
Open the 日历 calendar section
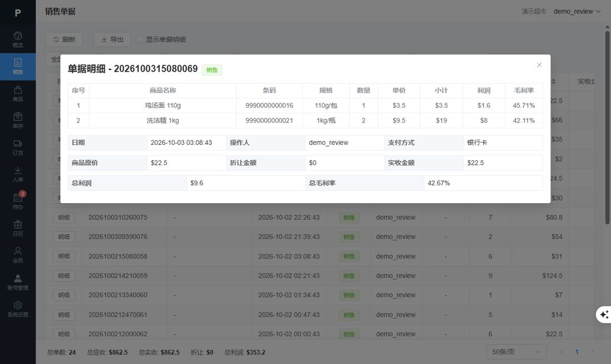coord(18,228)
